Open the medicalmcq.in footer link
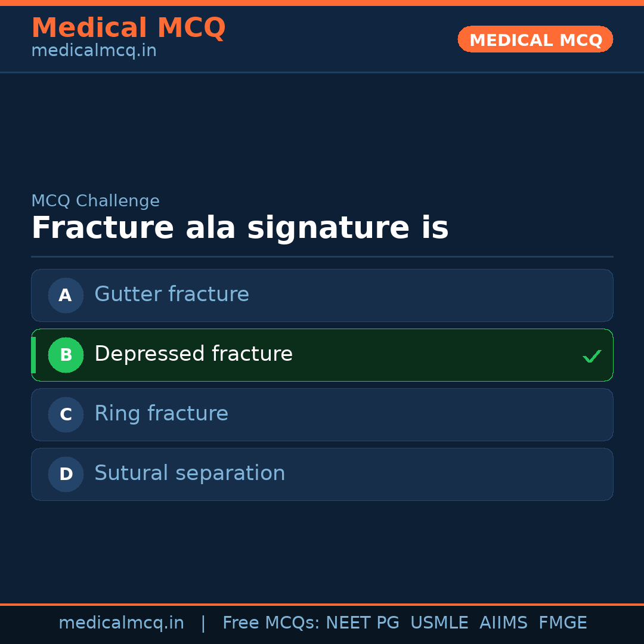This screenshot has width=644, height=644. (x=121, y=623)
